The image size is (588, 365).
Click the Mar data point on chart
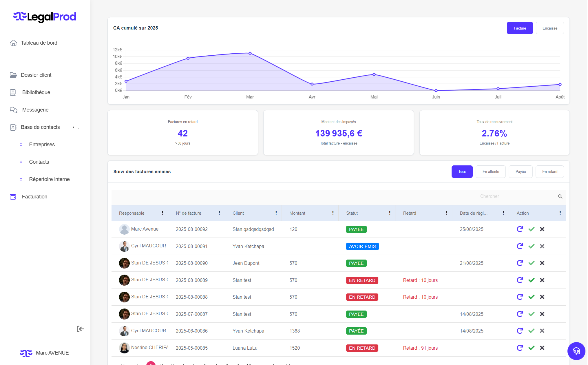(250, 53)
